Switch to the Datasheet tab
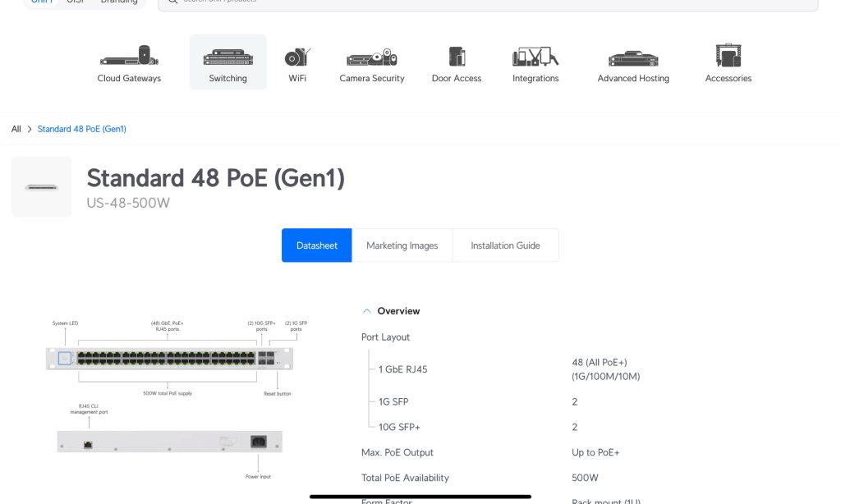The image size is (841, 504). (316, 245)
